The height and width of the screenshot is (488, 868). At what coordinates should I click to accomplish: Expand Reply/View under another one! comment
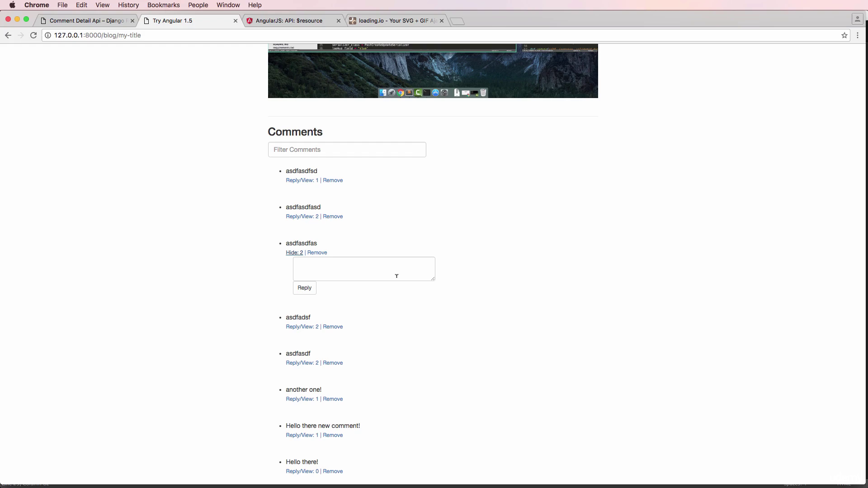302,399
